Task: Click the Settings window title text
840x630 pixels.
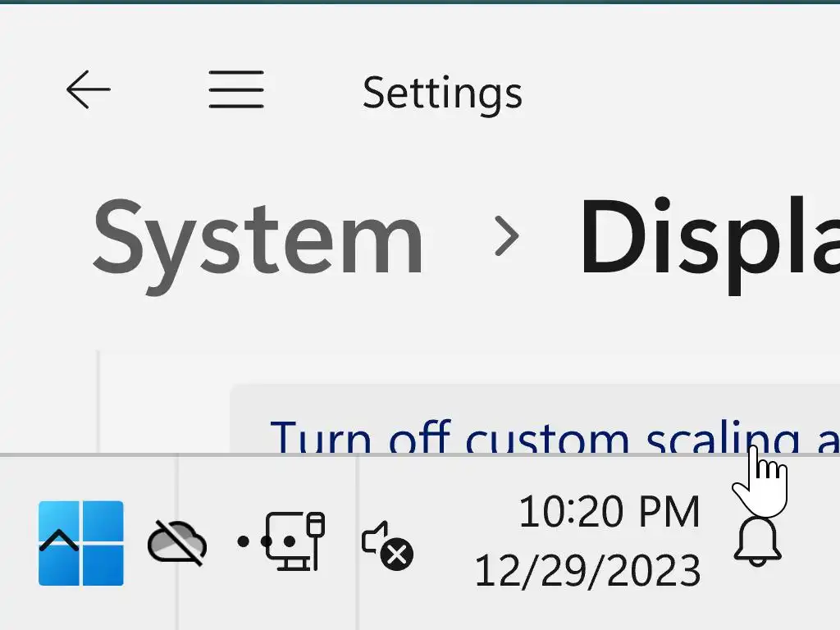Action: pyautogui.click(x=442, y=93)
